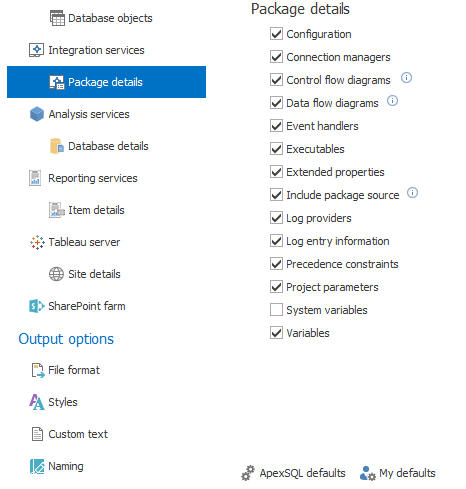Viewport: 466px width, 489px height.
Task: Load My defaults settings
Action: pyautogui.click(x=398, y=473)
